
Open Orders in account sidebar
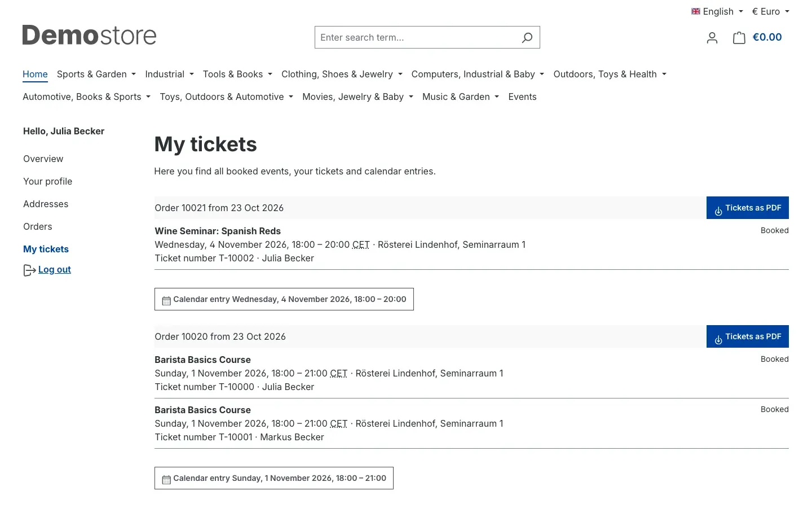point(38,226)
